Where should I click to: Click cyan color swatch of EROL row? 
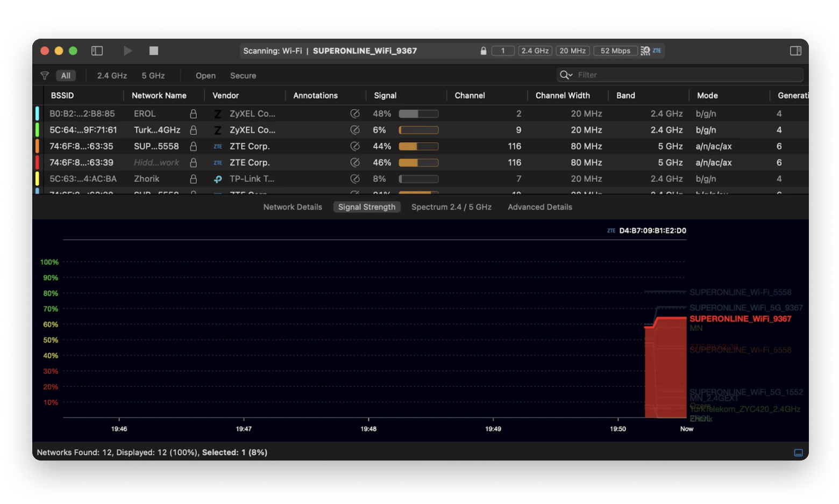tap(37, 113)
